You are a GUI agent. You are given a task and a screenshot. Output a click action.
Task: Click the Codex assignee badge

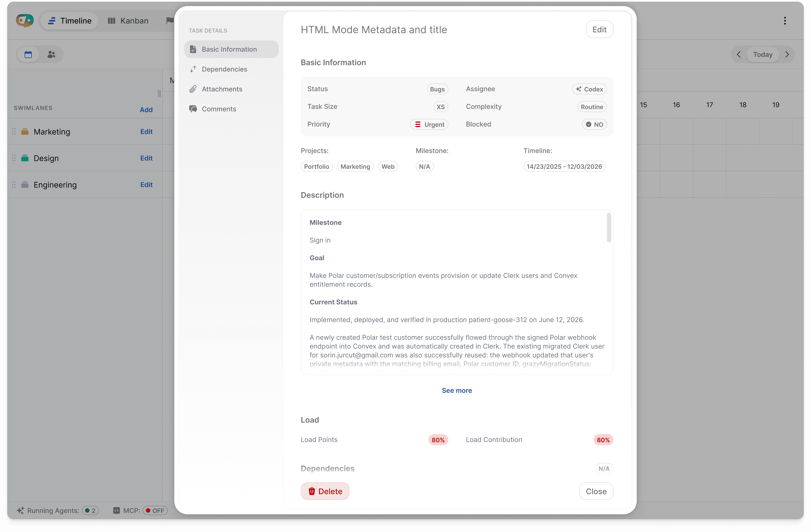tap(589, 89)
